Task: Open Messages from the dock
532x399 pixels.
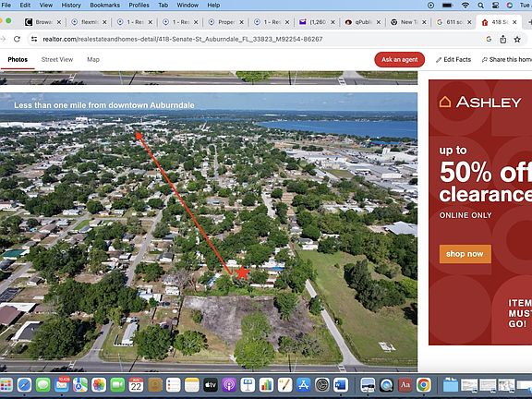Action: tap(43, 385)
